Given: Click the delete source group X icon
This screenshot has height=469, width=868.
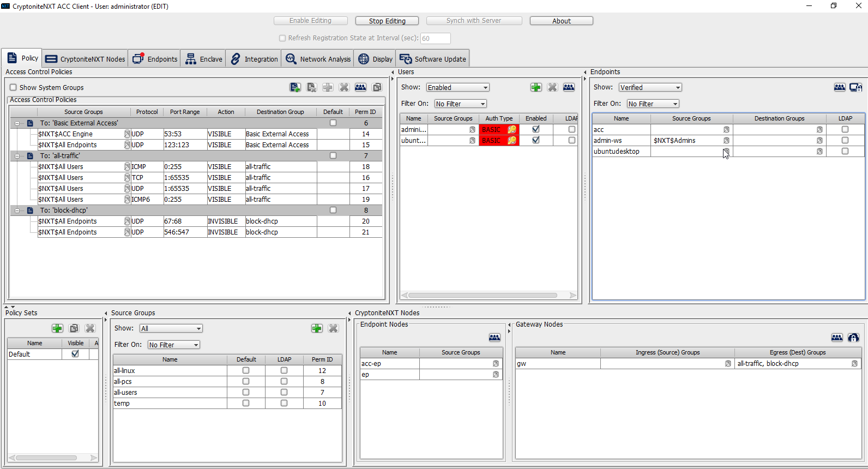Looking at the screenshot, I should (x=333, y=328).
